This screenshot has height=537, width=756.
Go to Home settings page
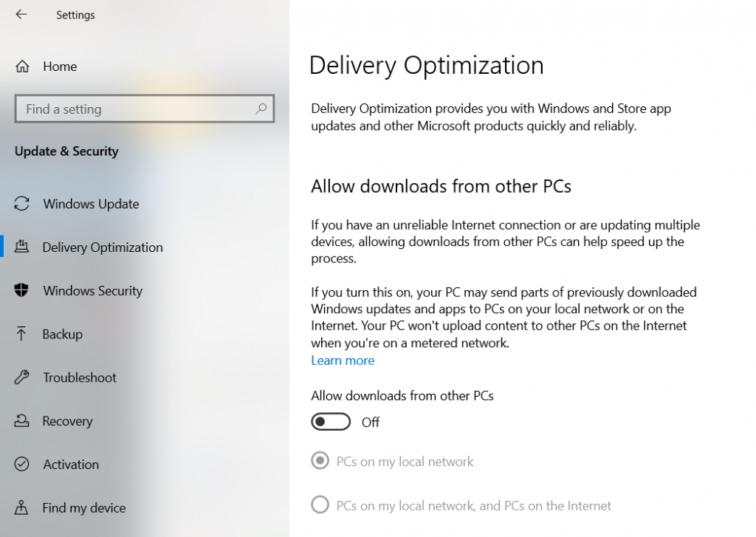click(60, 66)
